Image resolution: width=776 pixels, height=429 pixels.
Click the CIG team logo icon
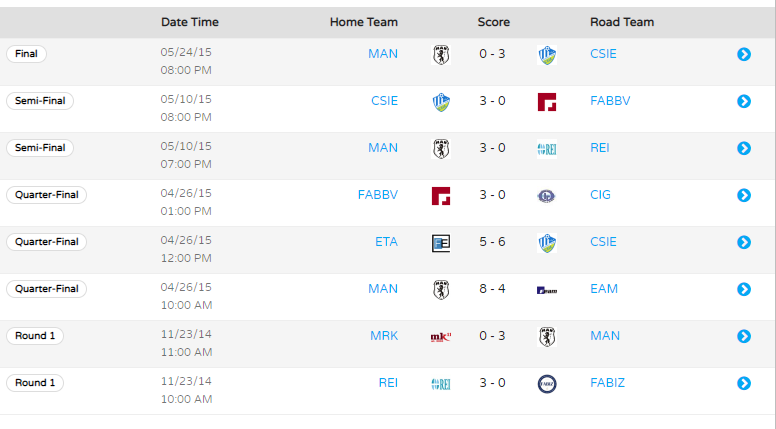pos(547,196)
